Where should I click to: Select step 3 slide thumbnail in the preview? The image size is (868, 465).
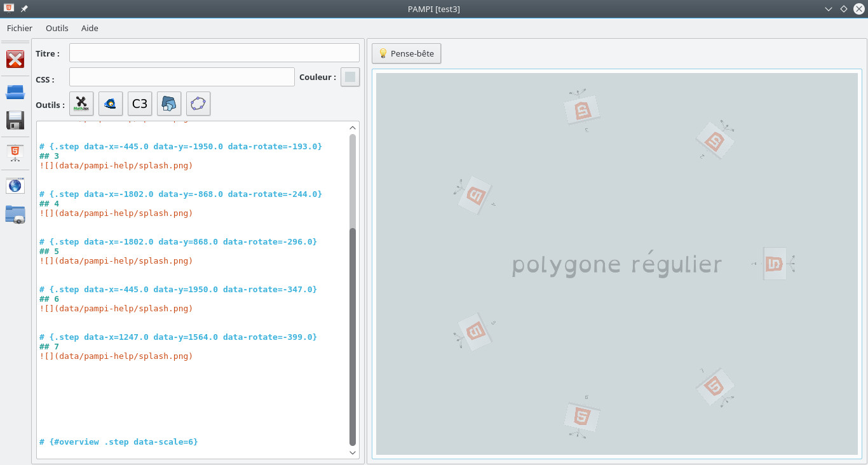point(583,110)
